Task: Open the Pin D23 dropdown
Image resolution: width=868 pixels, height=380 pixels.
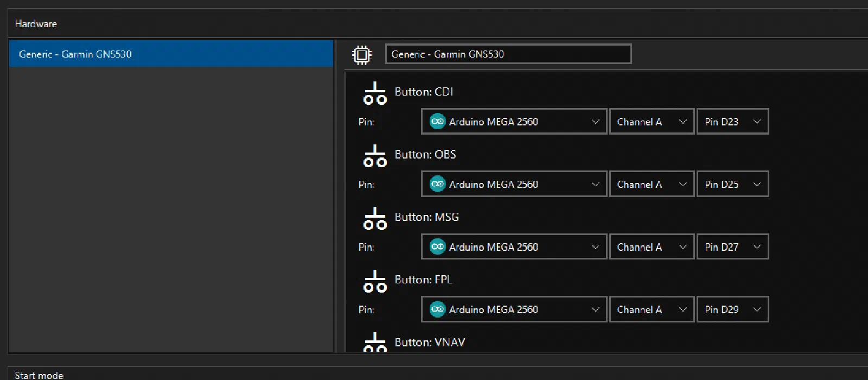Action: 732,122
